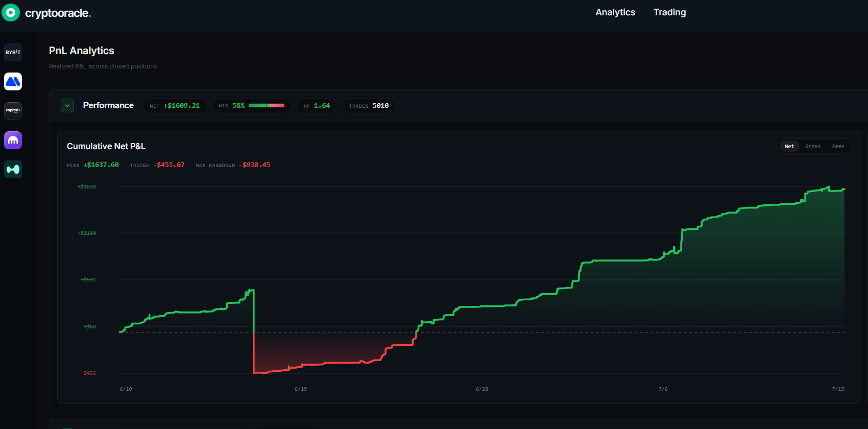The image size is (868, 429).
Task: Select the blue double-peak exchange icon
Action: (13, 81)
